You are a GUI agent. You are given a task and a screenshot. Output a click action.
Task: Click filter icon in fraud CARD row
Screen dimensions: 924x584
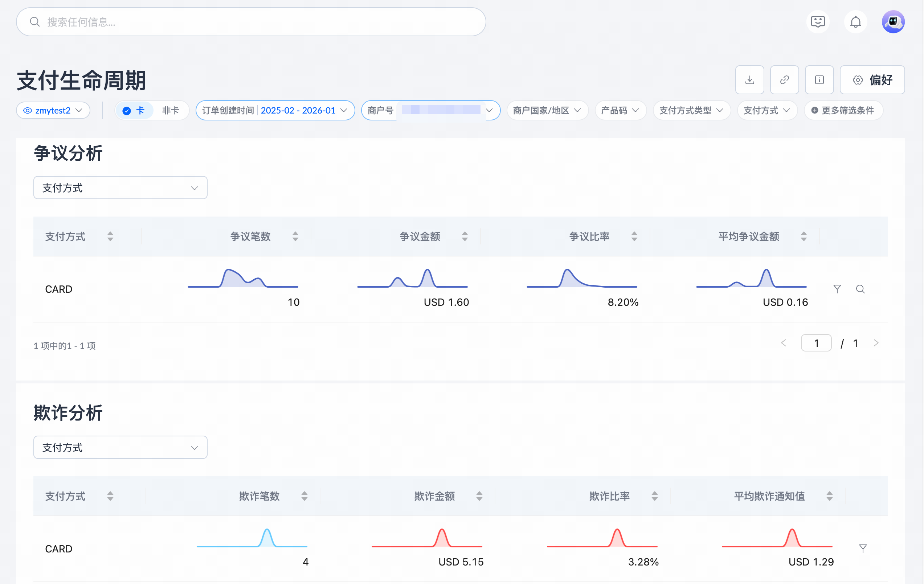coord(863,548)
